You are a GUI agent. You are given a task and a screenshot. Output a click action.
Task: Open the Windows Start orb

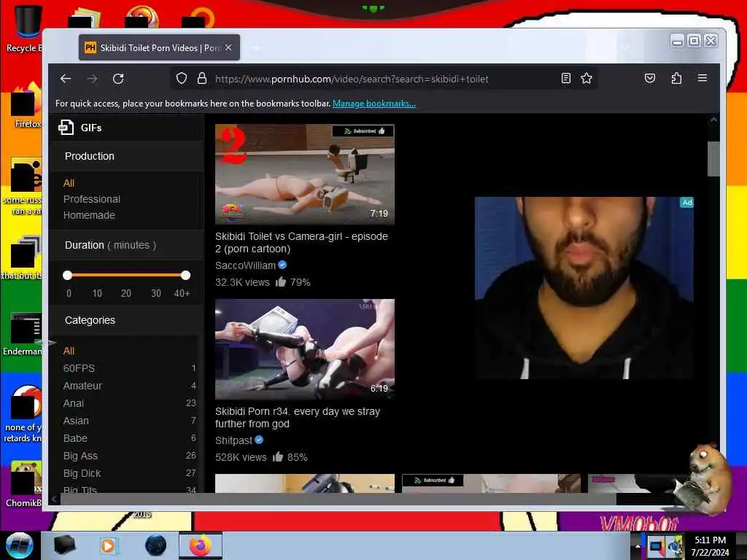pos(19,545)
